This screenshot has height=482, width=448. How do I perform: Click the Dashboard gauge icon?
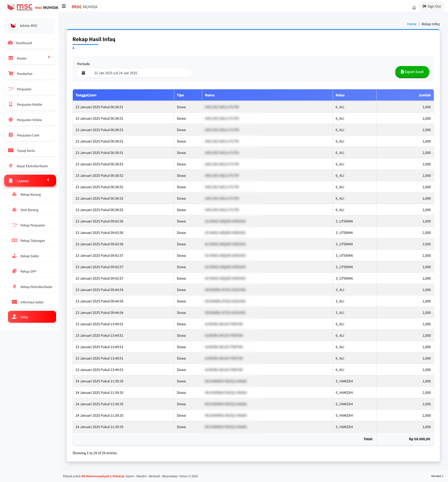[x=10, y=43]
